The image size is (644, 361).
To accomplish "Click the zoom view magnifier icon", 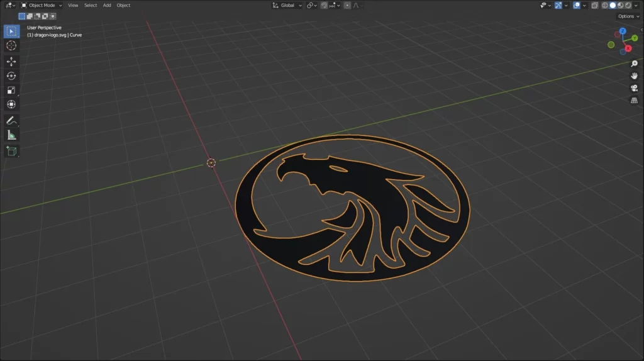I will (634, 64).
